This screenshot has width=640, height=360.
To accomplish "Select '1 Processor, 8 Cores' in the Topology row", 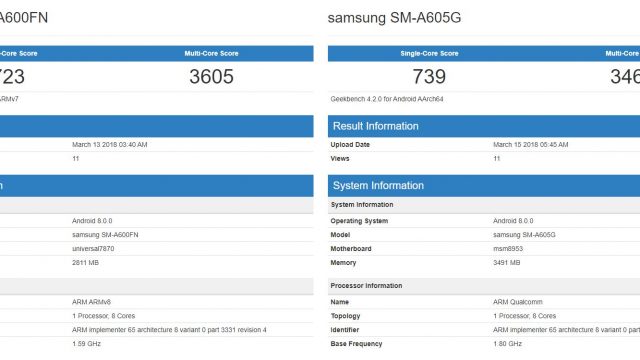I will [524, 316].
